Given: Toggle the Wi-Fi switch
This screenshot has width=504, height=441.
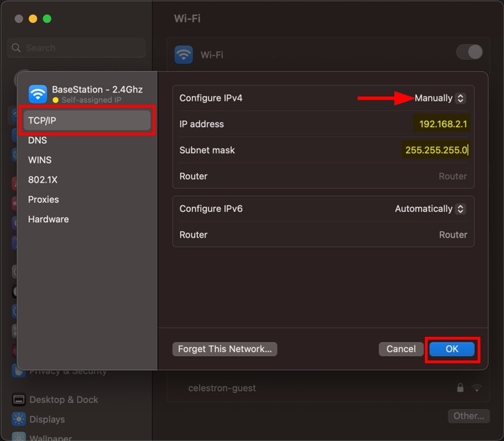Looking at the screenshot, I should 469,52.
